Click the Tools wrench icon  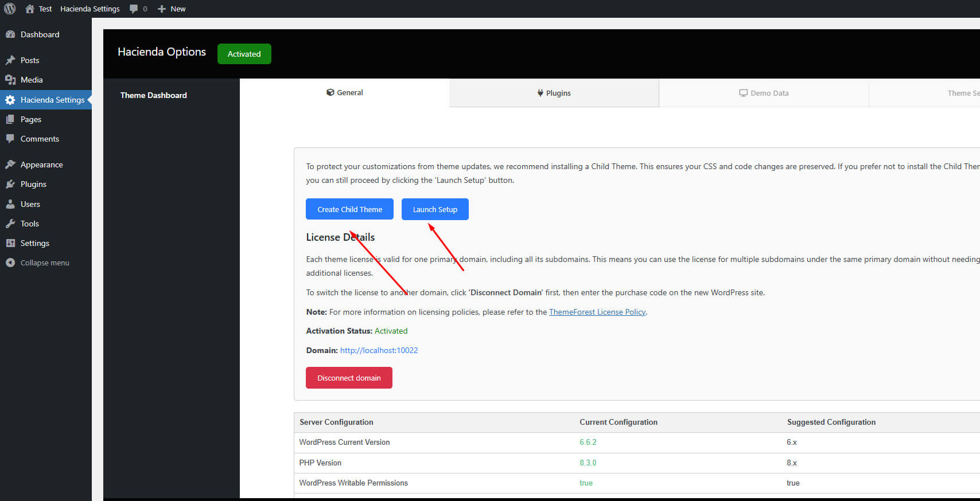tap(10, 224)
